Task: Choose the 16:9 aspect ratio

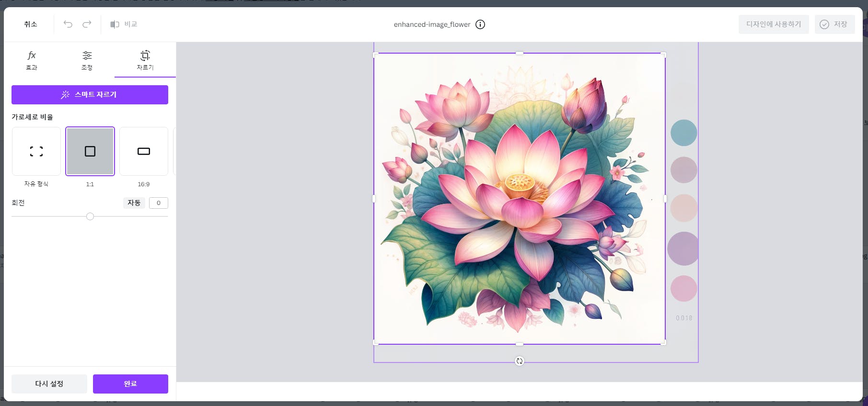Action: coord(144,151)
